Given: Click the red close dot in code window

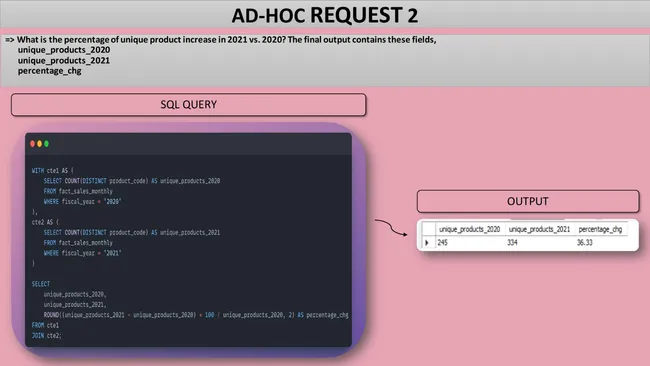Looking at the screenshot, I should click(32, 144).
